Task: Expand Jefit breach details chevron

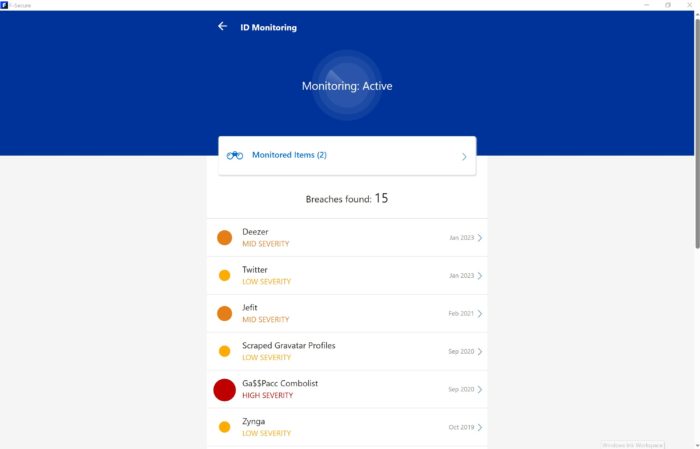Action: pyautogui.click(x=480, y=313)
